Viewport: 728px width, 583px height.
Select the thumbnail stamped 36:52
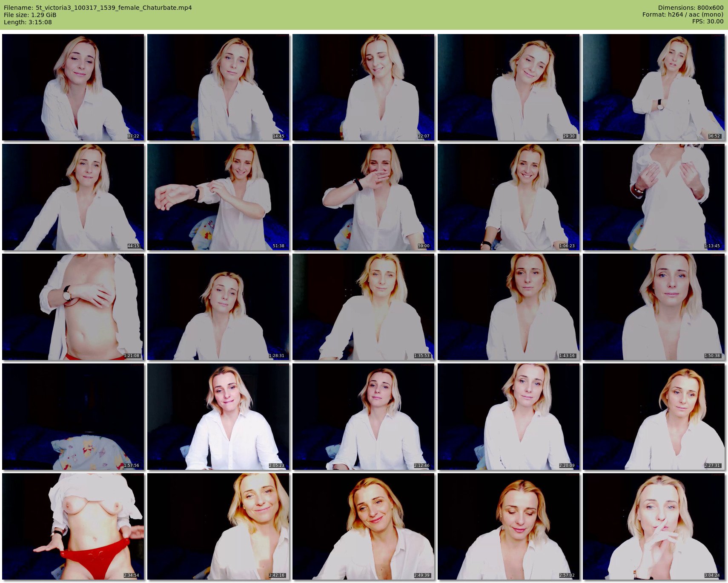click(x=654, y=87)
